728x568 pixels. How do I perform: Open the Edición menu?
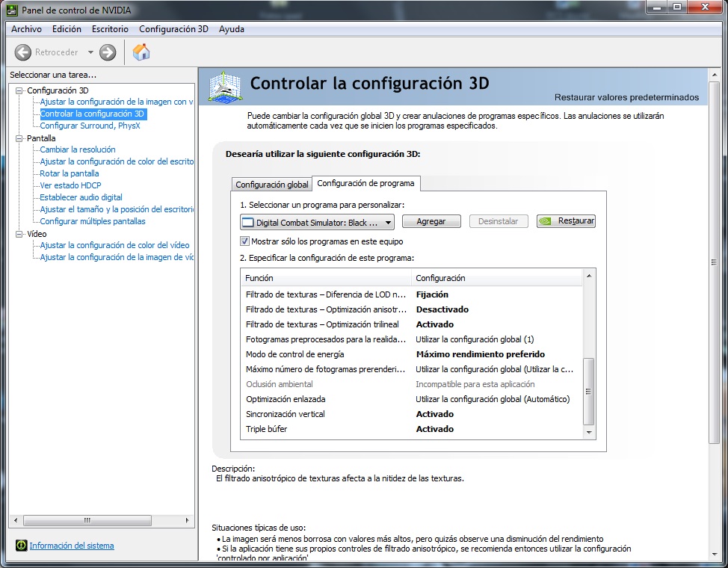(x=67, y=29)
